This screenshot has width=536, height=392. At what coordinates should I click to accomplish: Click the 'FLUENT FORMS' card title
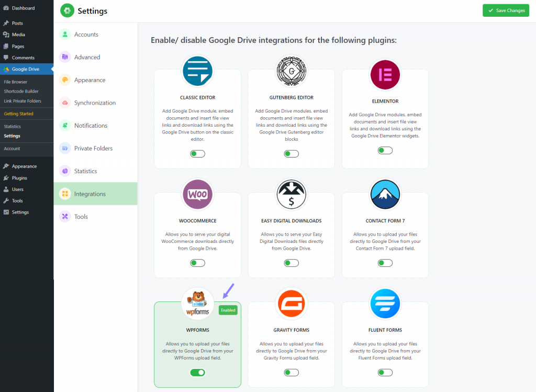[385, 330]
